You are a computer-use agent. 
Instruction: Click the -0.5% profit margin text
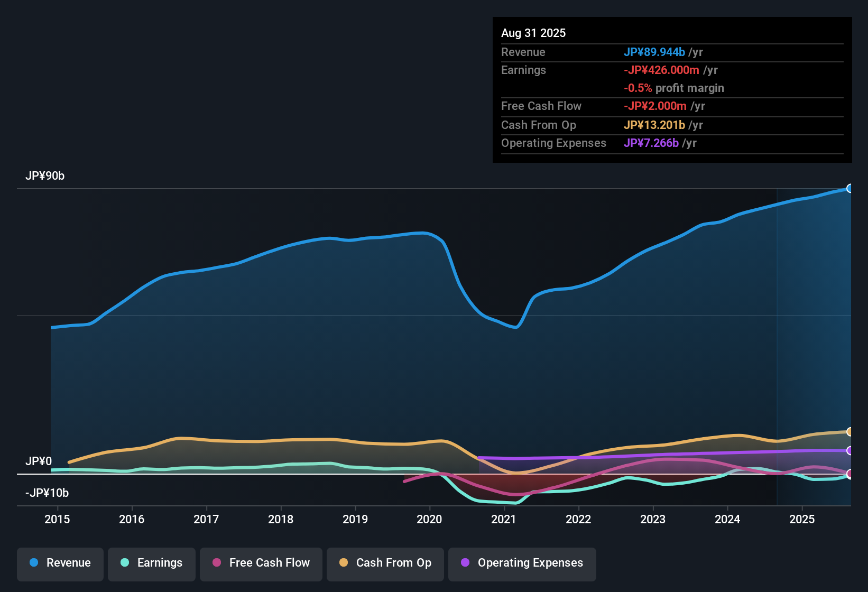tap(675, 88)
